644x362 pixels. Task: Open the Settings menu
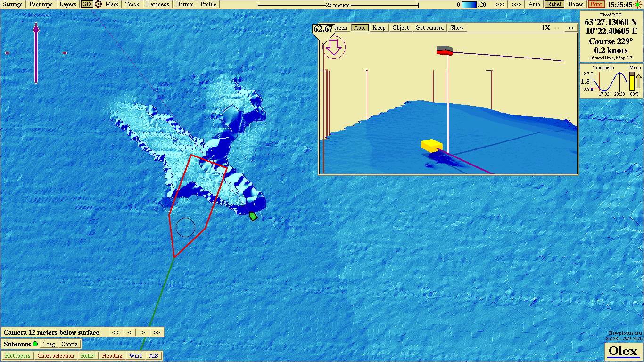coord(12,4)
